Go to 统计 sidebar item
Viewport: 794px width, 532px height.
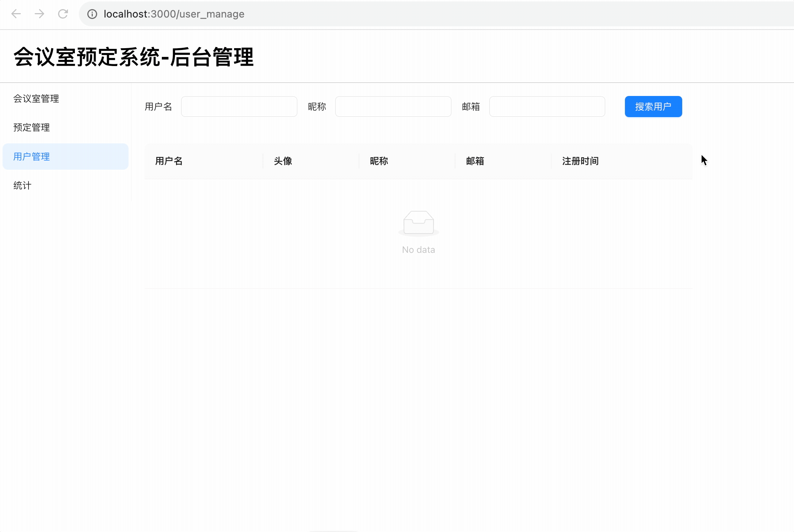pyautogui.click(x=22, y=185)
